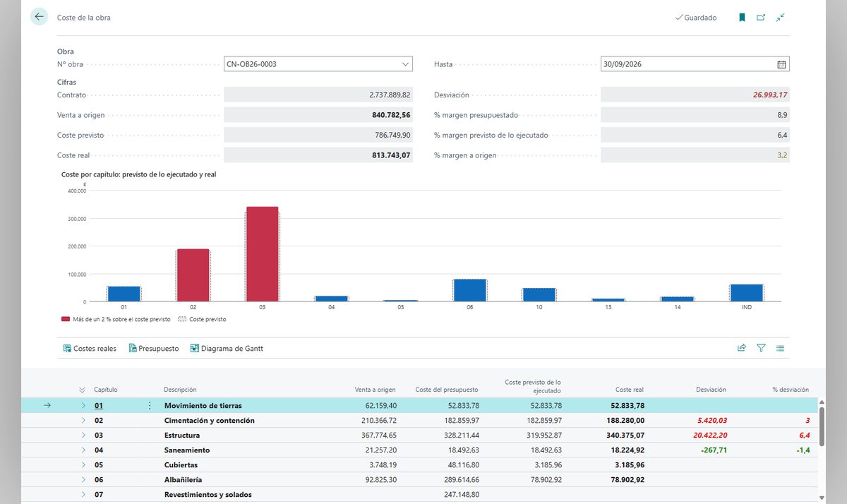Click the red legend swatch for over 2 %

tap(66, 319)
